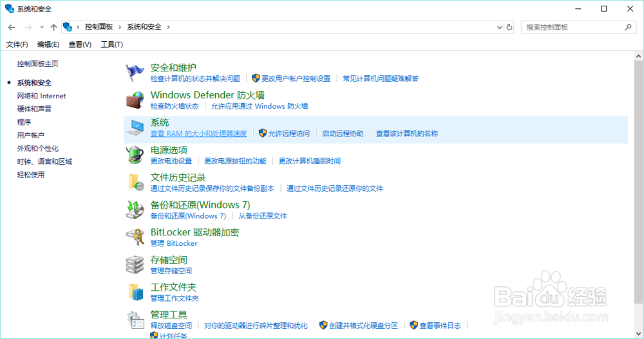The width and height of the screenshot is (644, 339).
Task: Click the 备份和还原 icon
Action: [x=135, y=210]
